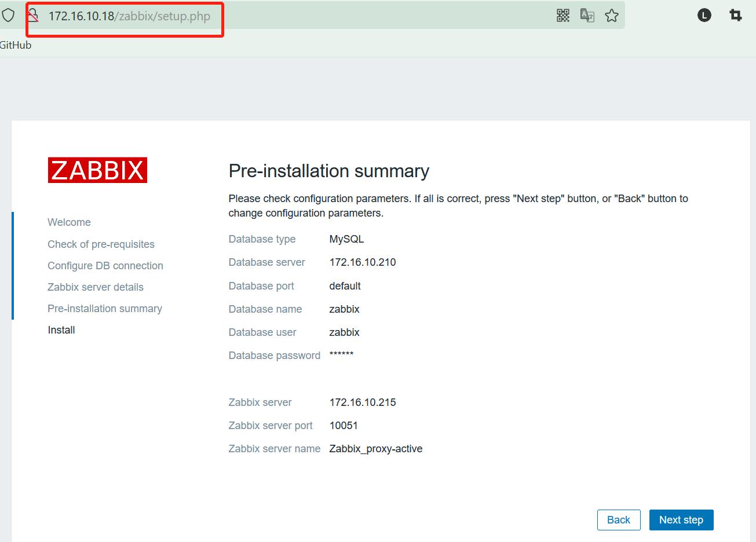Select Pre-installation summary step
This screenshot has height=542, width=756.
tap(105, 309)
